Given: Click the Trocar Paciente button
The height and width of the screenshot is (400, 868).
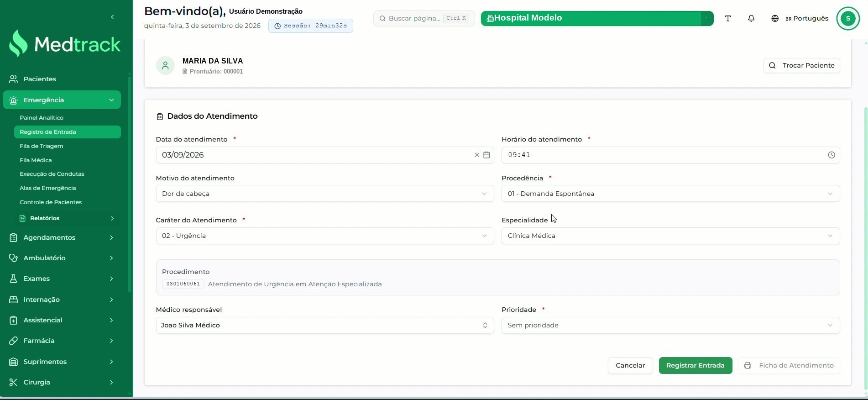Looking at the screenshot, I should [x=802, y=65].
